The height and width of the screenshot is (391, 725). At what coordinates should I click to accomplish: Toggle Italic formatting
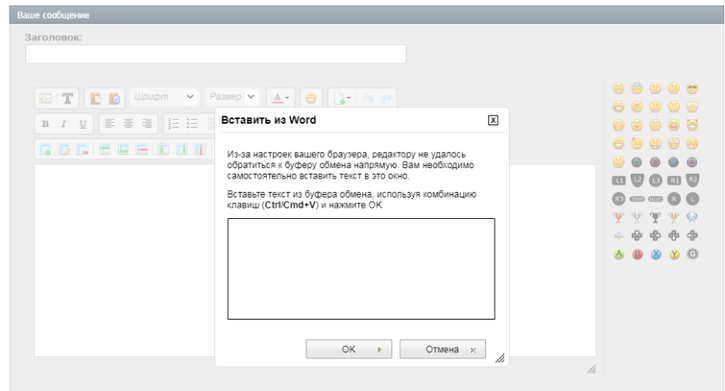pos(64,124)
